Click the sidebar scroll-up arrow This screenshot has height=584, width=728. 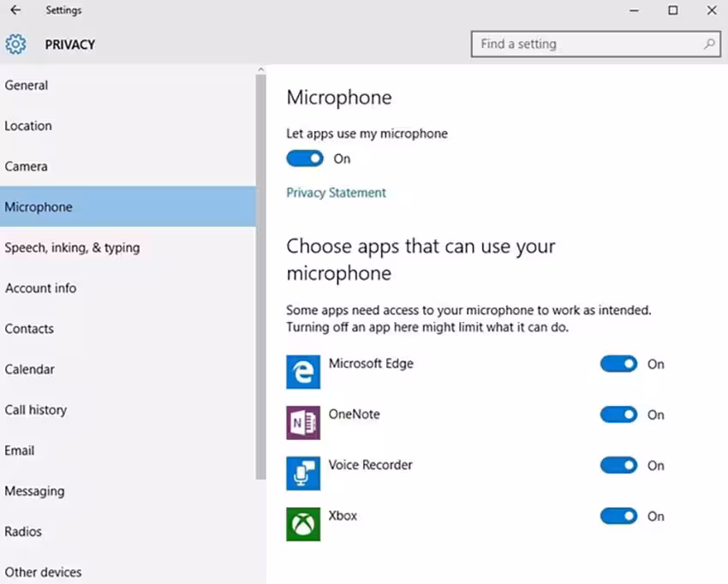(261, 69)
